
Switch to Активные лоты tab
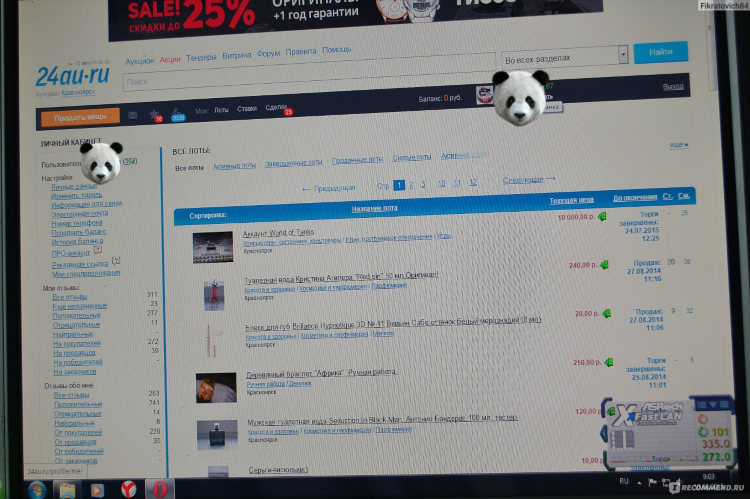pyautogui.click(x=234, y=166)
